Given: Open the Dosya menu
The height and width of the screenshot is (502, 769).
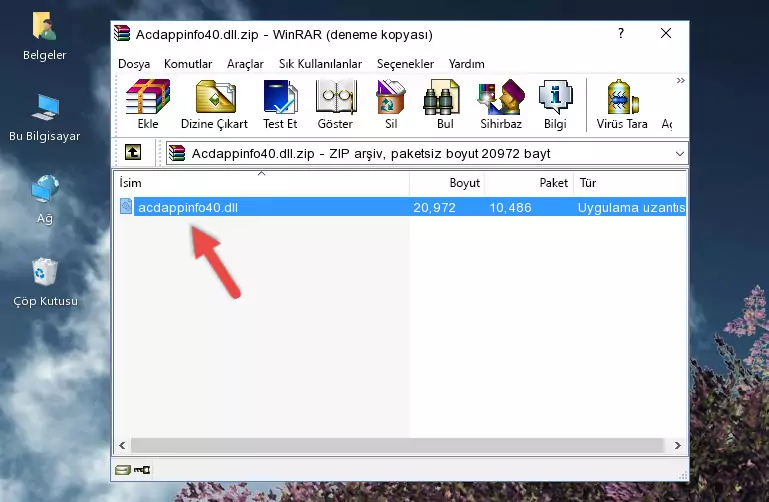Looking at the screenshot, I should 134,64.
